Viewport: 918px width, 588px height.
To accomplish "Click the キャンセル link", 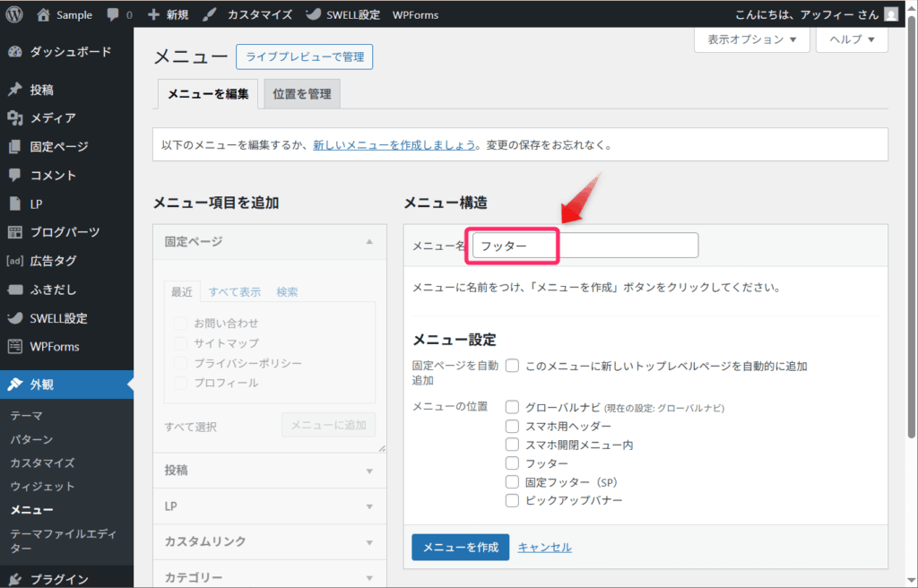I will coord(544,547).
